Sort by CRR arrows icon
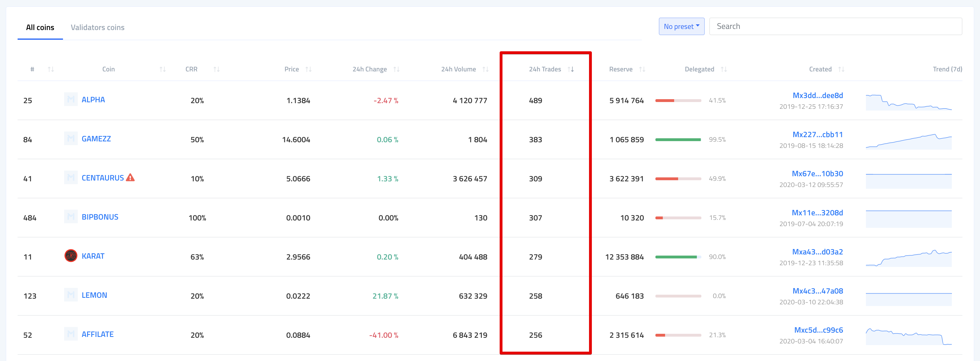The height and width of the screenshot is (361, 980). (x=216, y=69)
